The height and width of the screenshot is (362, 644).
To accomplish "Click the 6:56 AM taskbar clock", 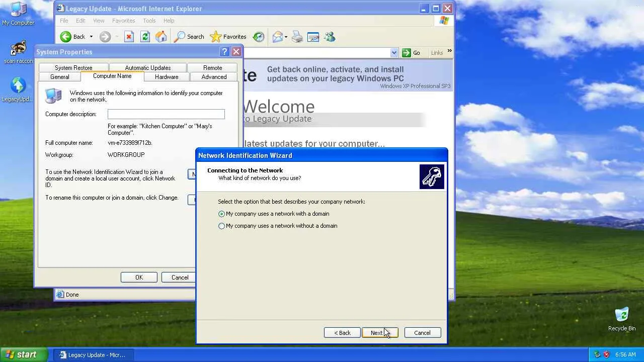I will click(625, 354).
